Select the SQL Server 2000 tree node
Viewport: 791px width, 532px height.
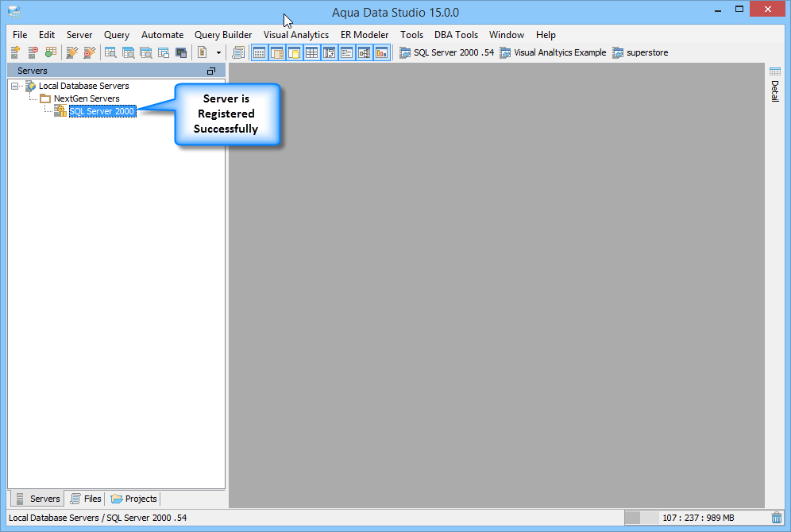[x=102, y=111]
